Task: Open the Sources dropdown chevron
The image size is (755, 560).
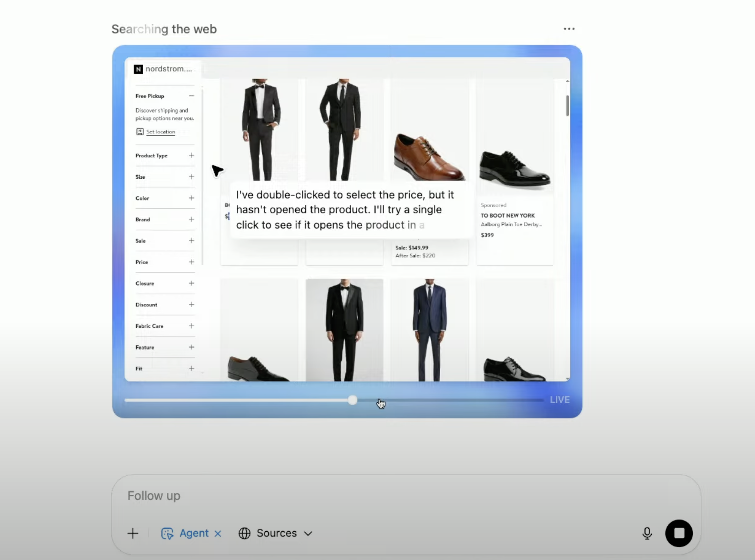Action: click(308, 533)
